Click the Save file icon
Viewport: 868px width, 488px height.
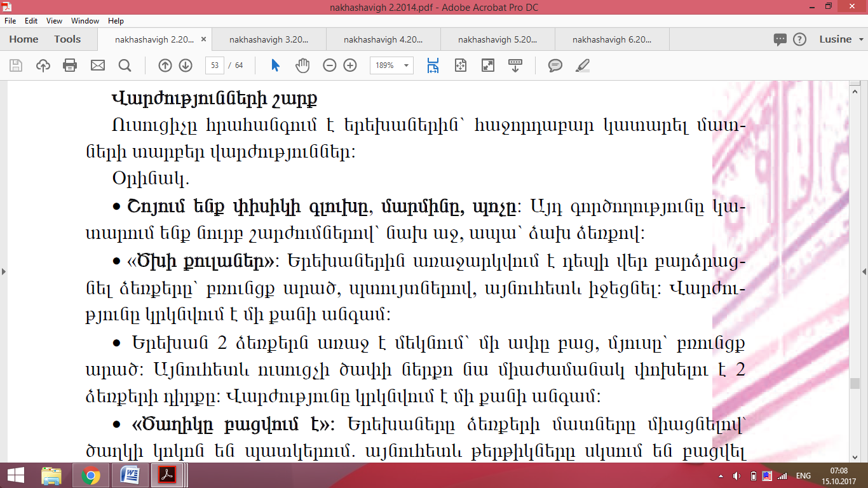point(16,65)
